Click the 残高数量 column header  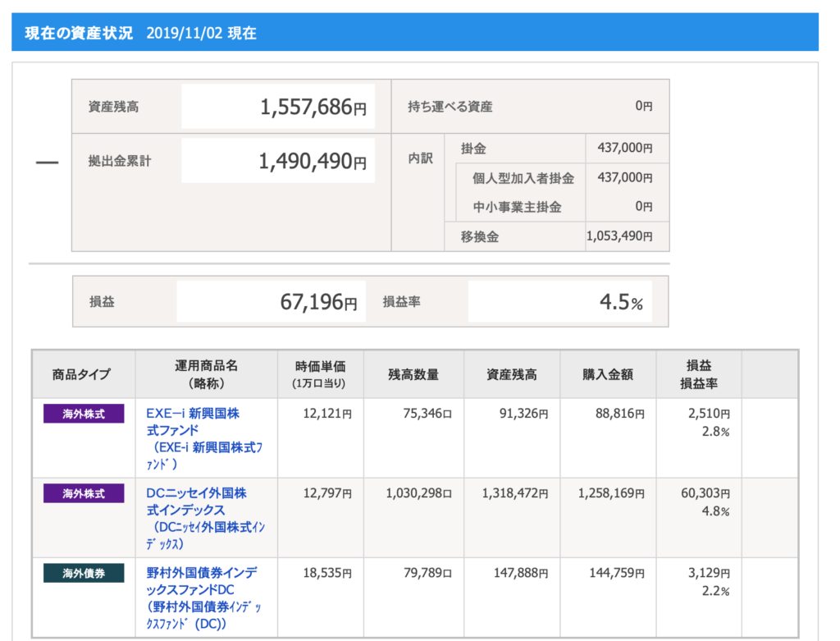coord(413,374)
